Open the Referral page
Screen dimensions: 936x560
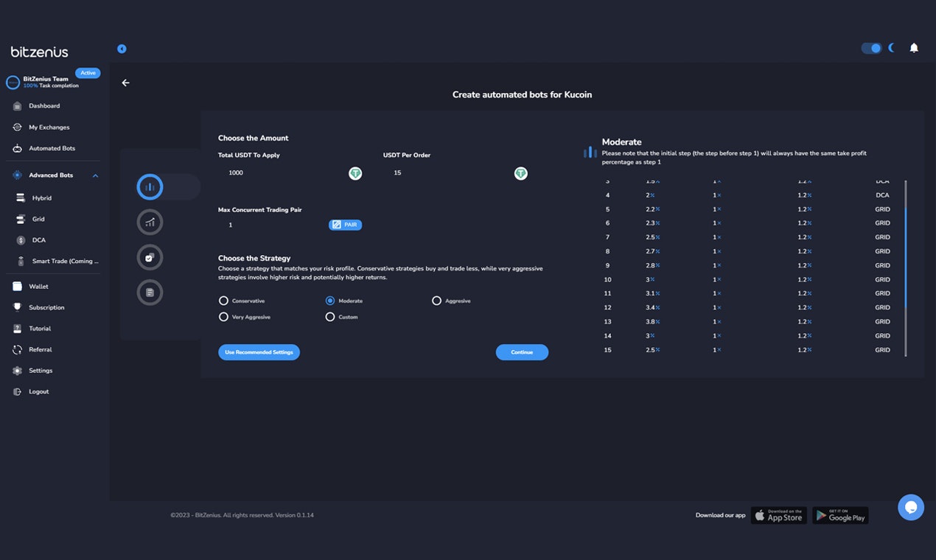[x=41, y=349]
